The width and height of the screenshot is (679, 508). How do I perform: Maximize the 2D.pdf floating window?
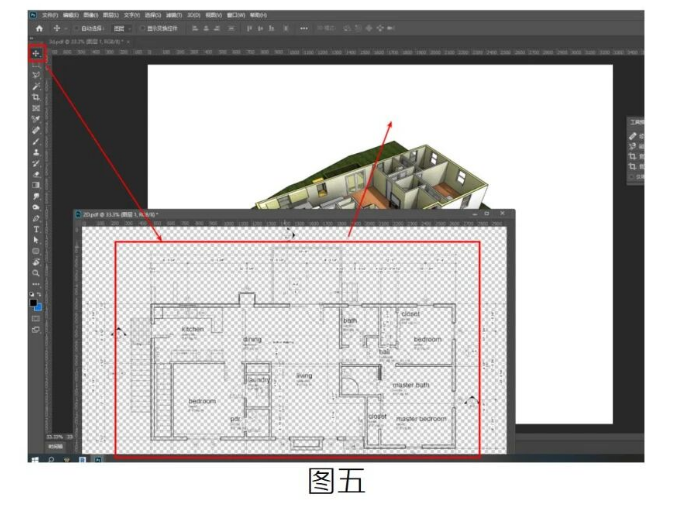487,214
